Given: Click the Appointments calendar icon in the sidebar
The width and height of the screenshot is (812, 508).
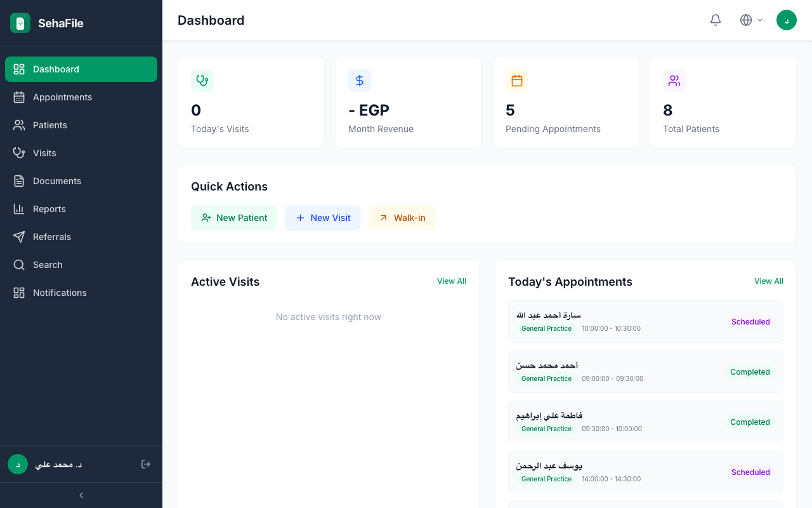Looking at the screenshot, I should point(19,97).
